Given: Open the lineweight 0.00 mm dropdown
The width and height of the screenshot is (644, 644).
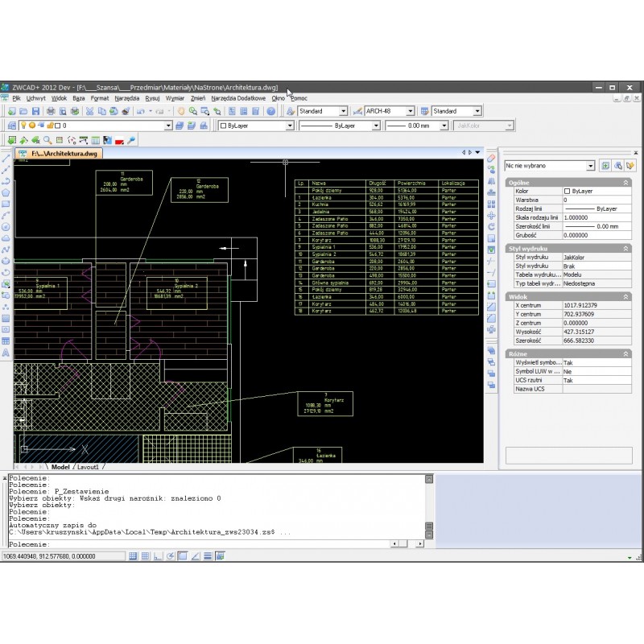Looking at the screenshot, I should click(444, 126).
